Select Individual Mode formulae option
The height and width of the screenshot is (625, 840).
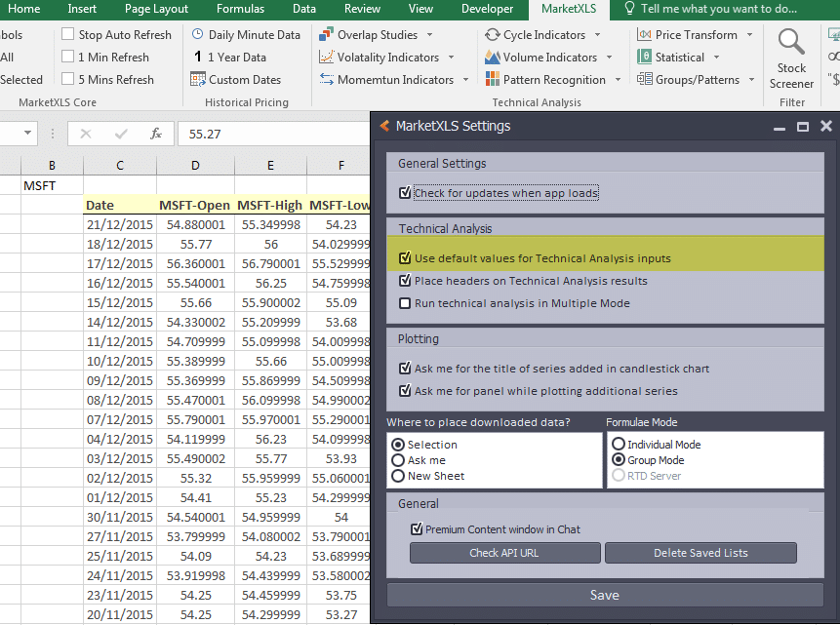tap(619, 444)
